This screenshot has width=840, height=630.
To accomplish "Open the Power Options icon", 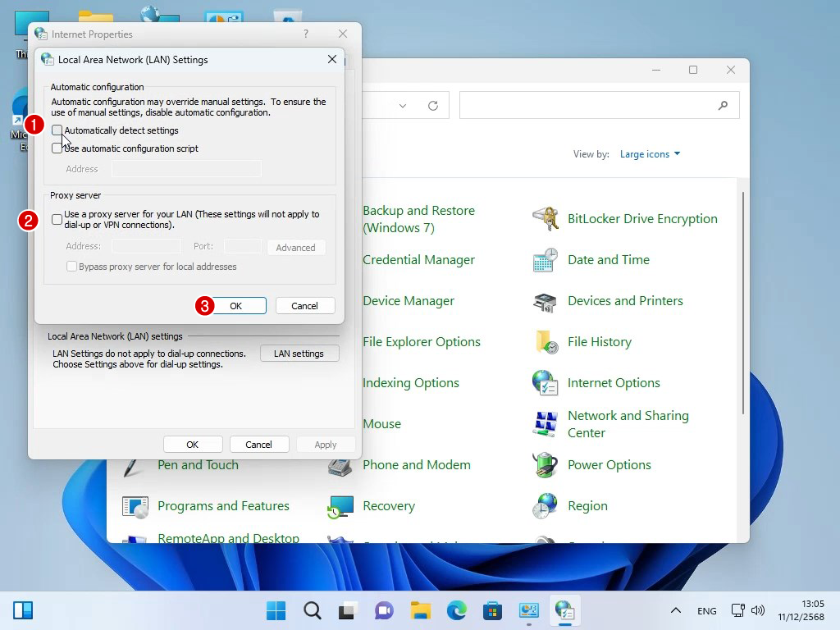I will pyautogui.click(x=546, y=465).
